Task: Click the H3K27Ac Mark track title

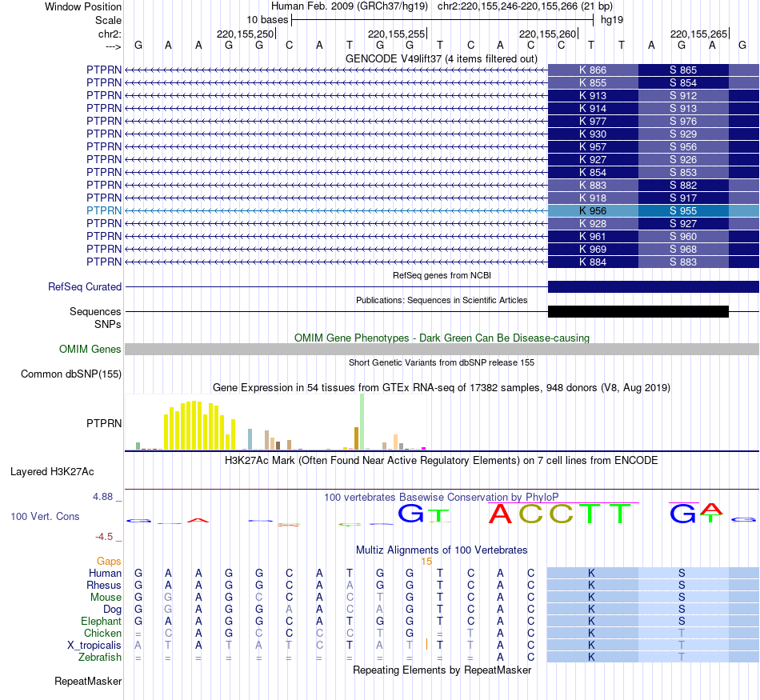Action: click(442, 461)
